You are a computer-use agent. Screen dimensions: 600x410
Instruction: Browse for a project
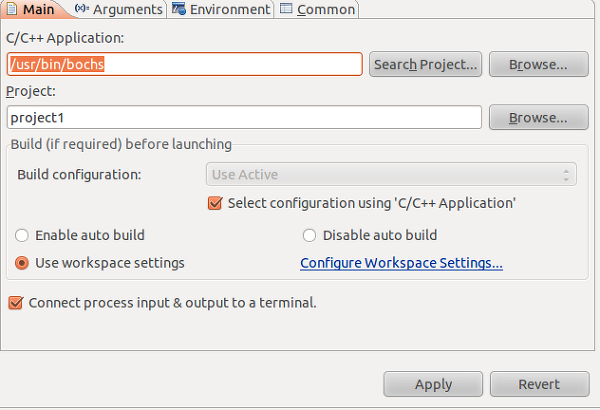pos(538,118)
